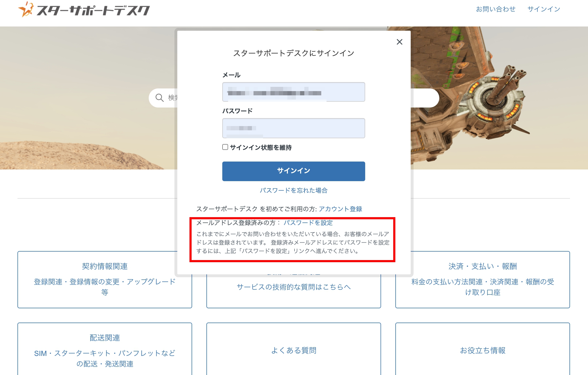Click the blue サインイン button
Viewport: 588px width, 375px height.
coord(293,171)
